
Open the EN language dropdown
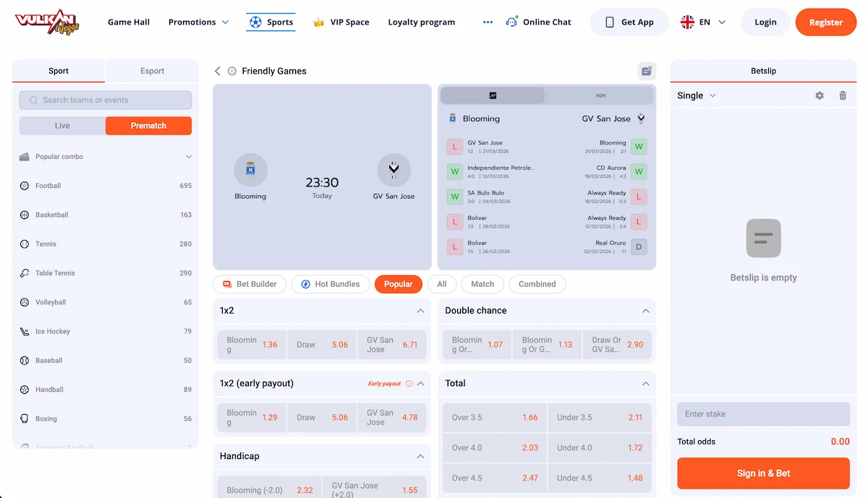[x=703, y=22]
